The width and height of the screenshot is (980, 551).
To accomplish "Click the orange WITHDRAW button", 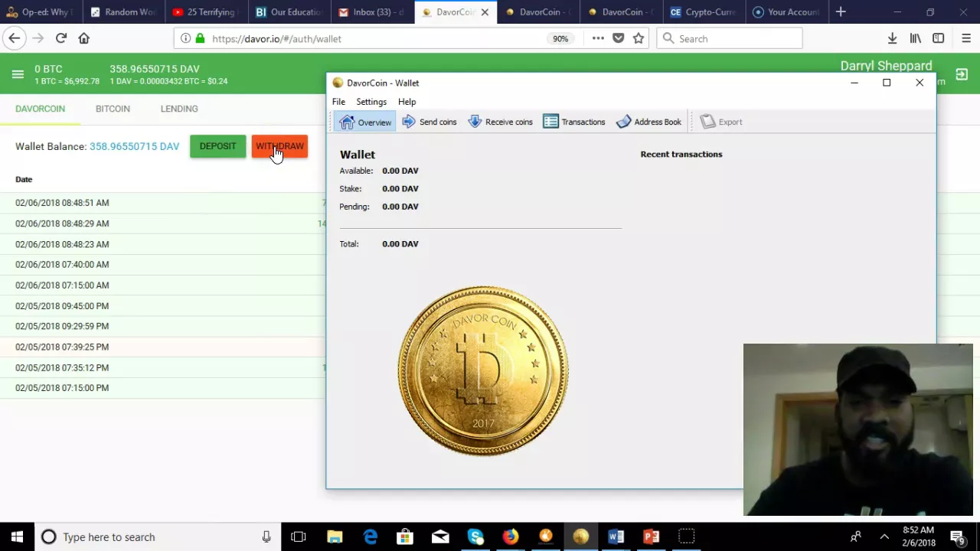I will [279, 146].
